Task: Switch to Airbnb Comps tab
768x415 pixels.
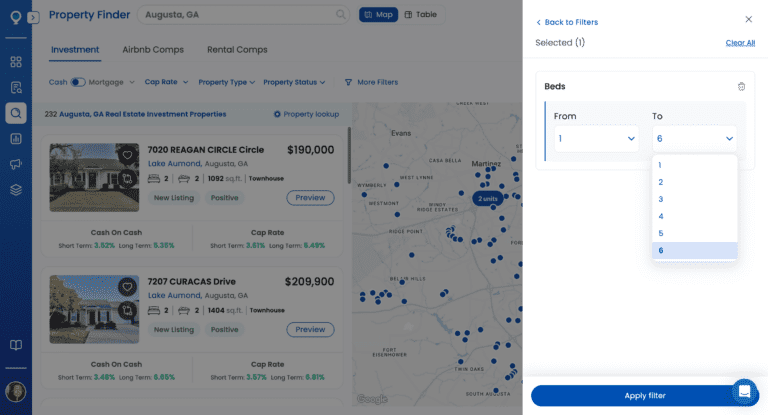Action: coord(153,49)
